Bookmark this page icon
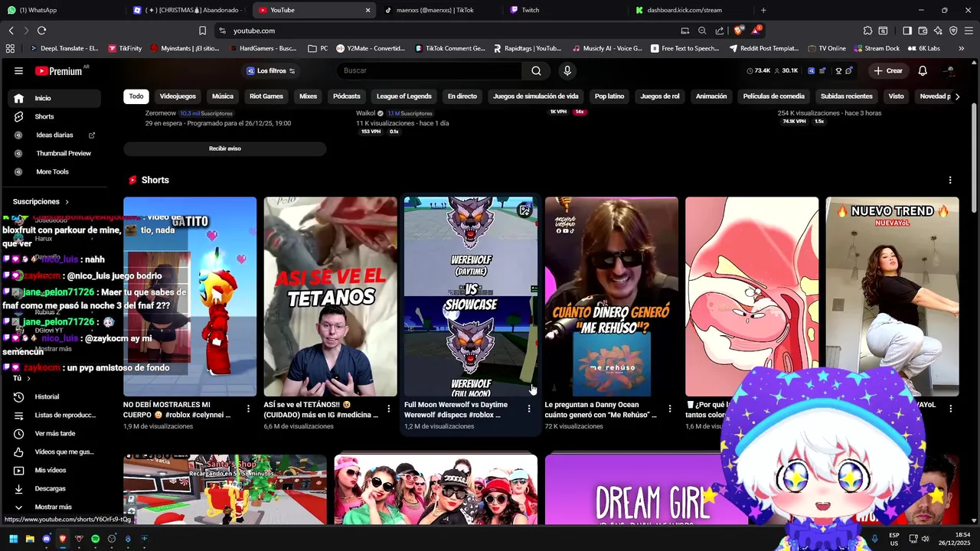Screen dimensions: 980x551 pos(202,31)
